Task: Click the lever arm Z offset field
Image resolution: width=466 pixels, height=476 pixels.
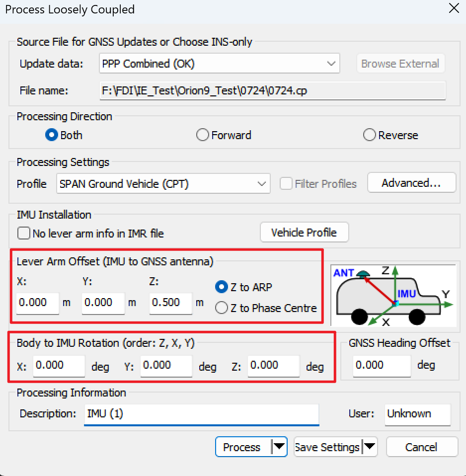Action: (170, 303)
